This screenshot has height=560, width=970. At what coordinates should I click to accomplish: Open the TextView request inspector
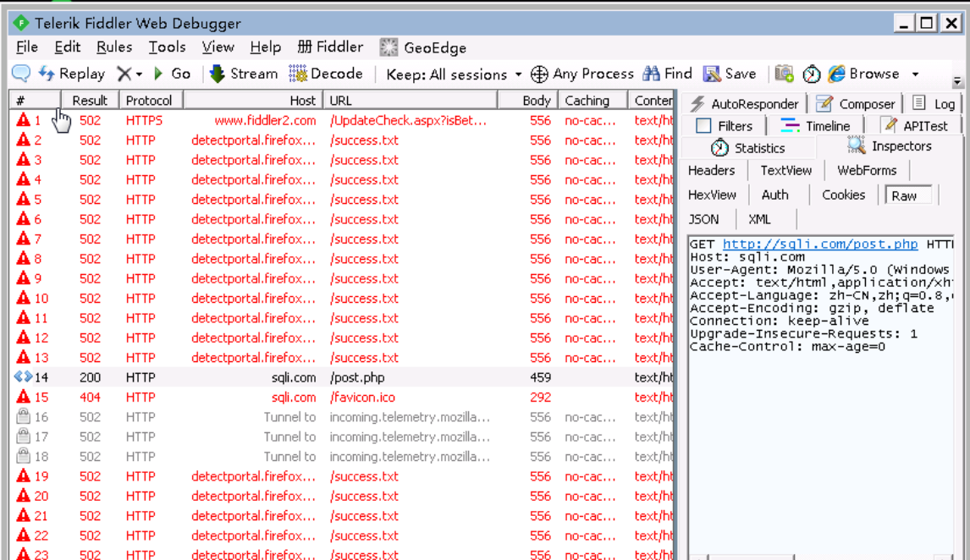coord(785,171)
